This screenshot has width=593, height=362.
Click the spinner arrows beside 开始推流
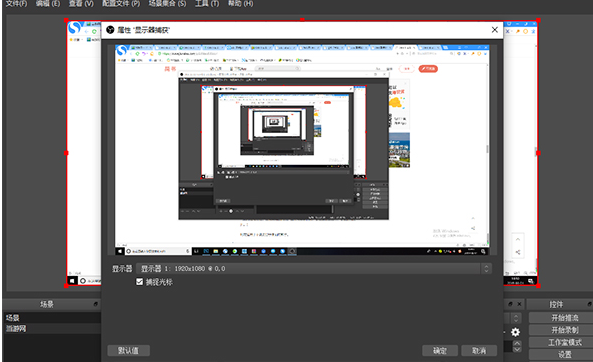[516, 318]
